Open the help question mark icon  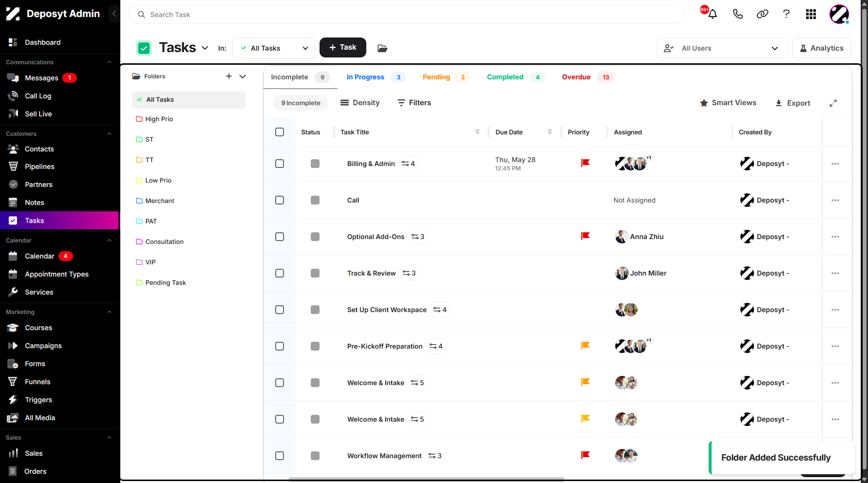click(786, 14)
